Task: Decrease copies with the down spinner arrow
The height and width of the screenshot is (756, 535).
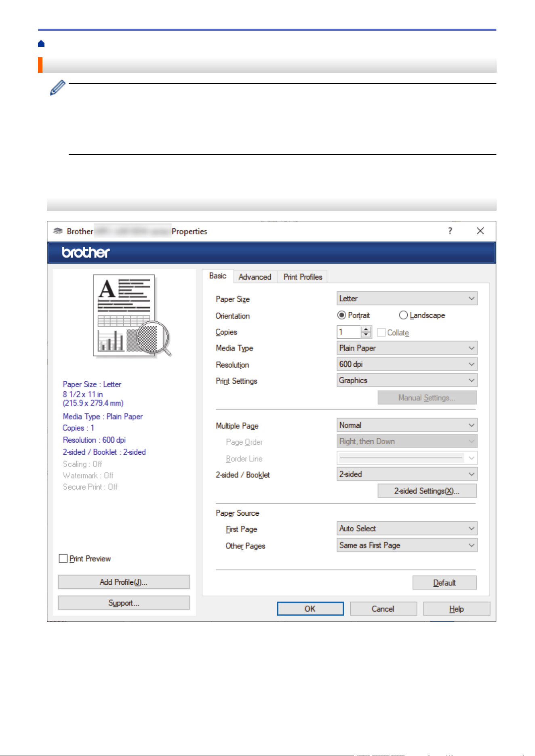Action: tap(366, 335)
